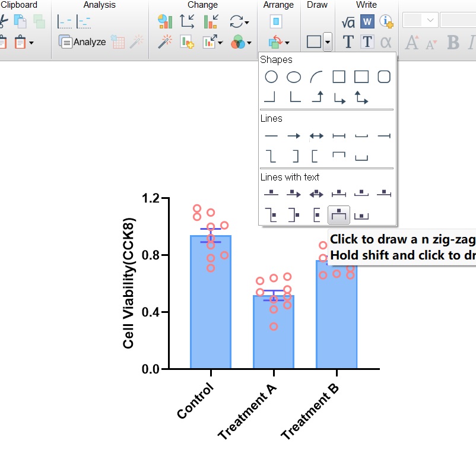Open the Draw shapes dropdown arrow

[x=328, y=43]
